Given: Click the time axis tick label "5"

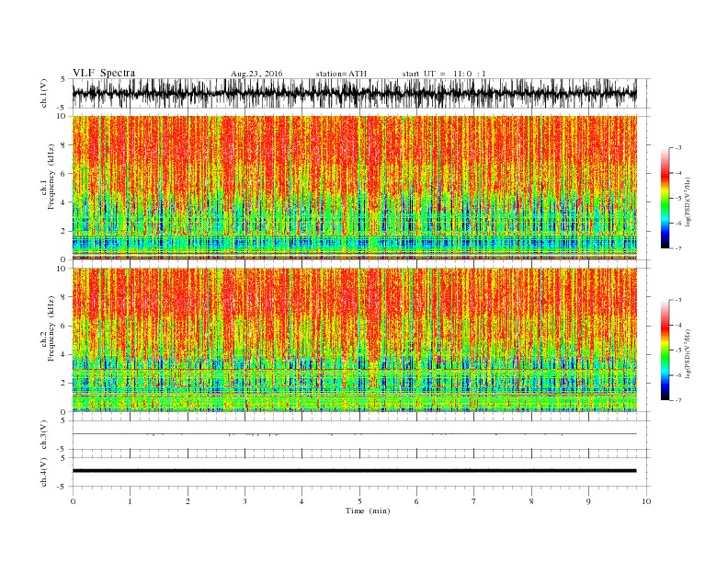Looking at the screenshot, I should click(x=359, y=501).
